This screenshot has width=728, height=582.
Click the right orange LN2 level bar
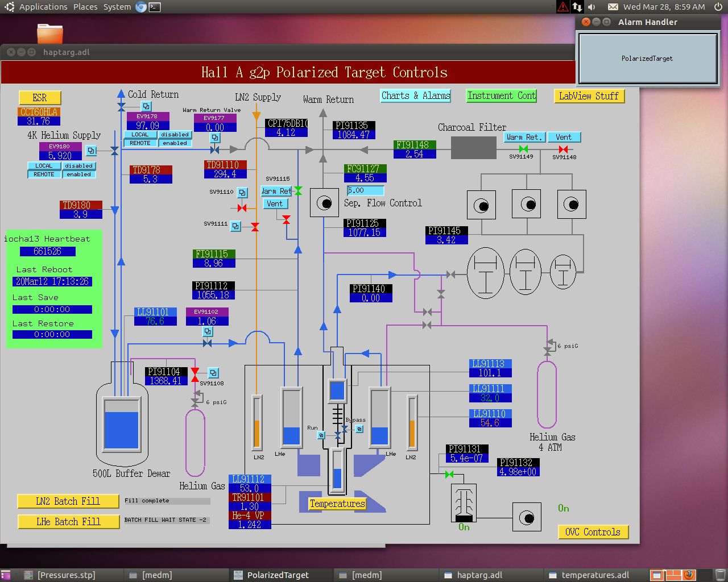[x=412, y=422]
